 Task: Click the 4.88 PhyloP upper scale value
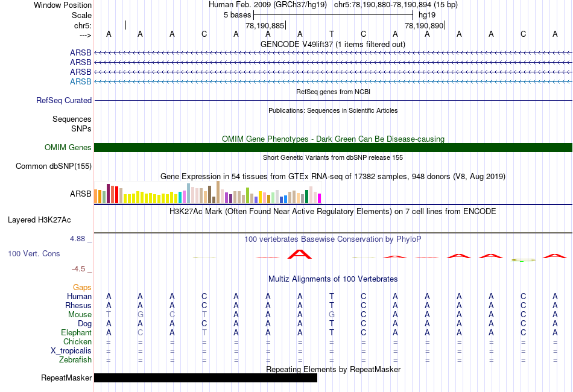coord(77,239)
